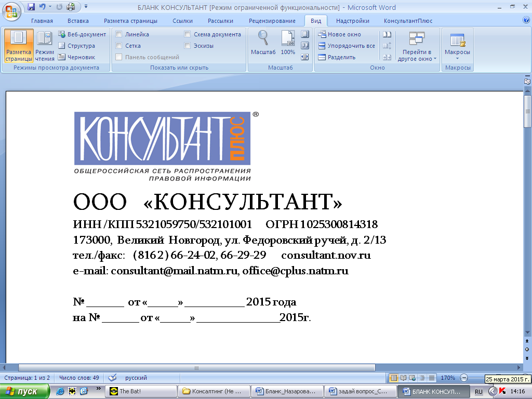Viewport: 532px width, 399px height.
Task: Click the 170% zoom level in status bar
Action: 448,378
